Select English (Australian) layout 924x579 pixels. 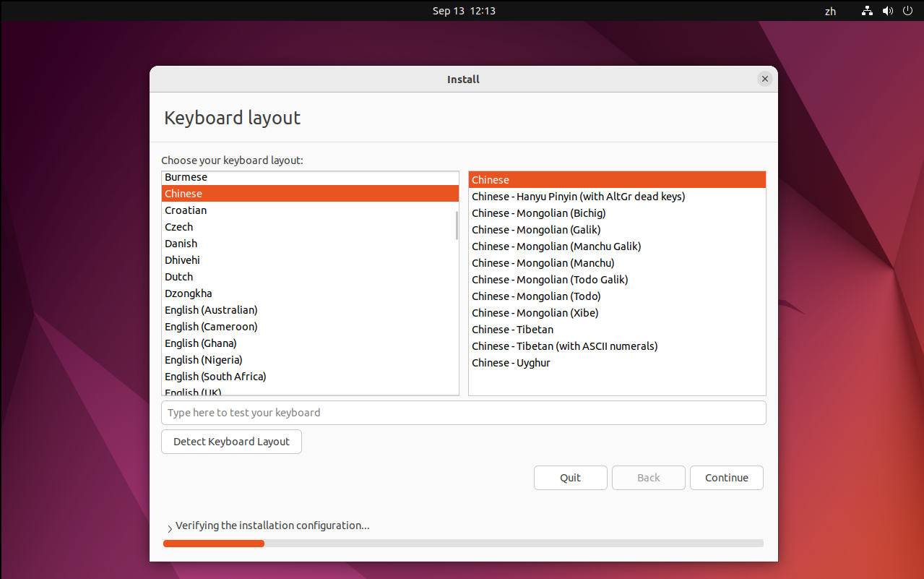[x=310, y=310]
